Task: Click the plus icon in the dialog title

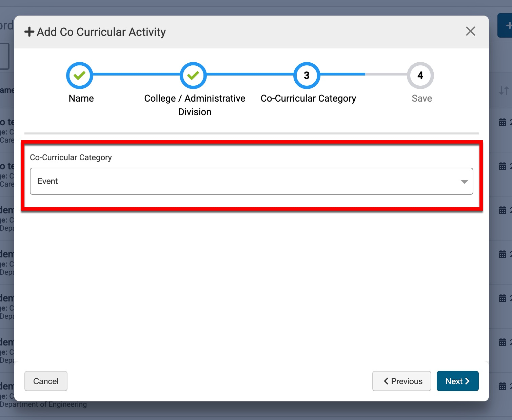Action: click(29, 32)
